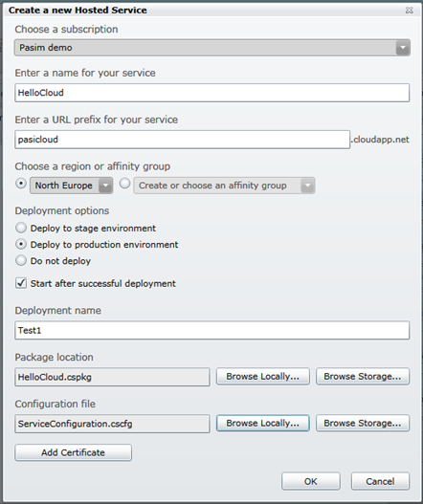
Task: Confirm the dialog with OK
Action: [311, 481]
